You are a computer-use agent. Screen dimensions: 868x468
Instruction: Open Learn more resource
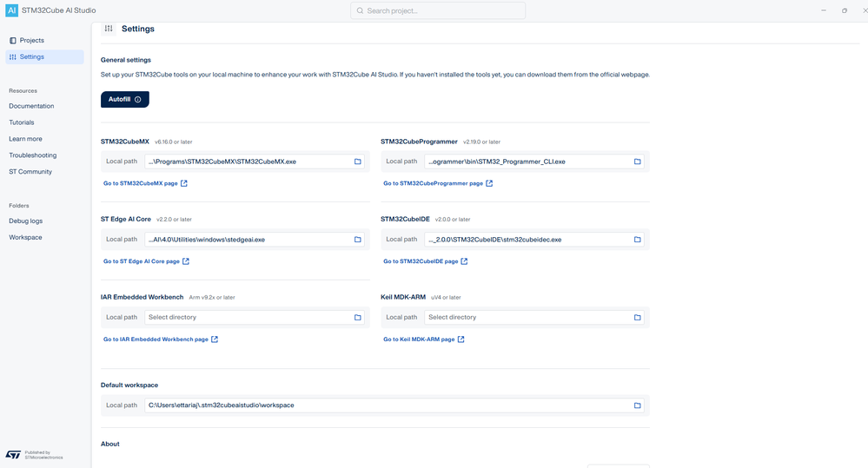25,139
